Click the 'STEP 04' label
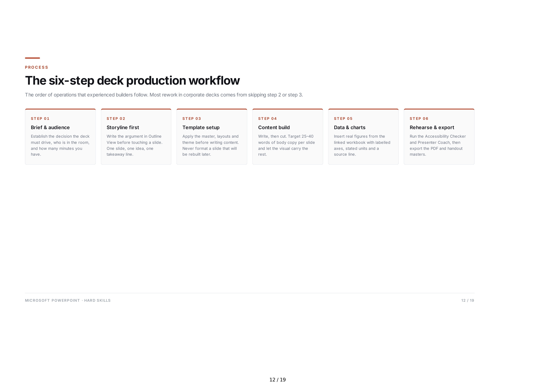555x392 pixels. pos(267,119)
